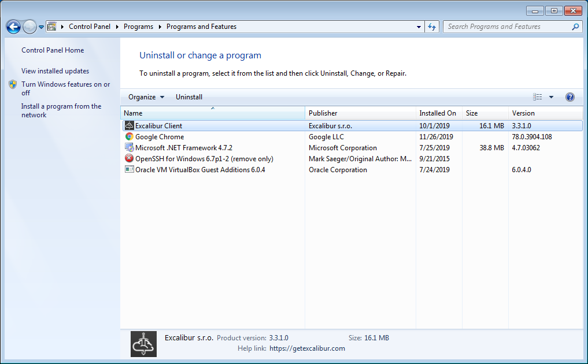Click the Excalibur logo in details pane
588x364 pixels.
pyautogui.click(x=143, y=344)
